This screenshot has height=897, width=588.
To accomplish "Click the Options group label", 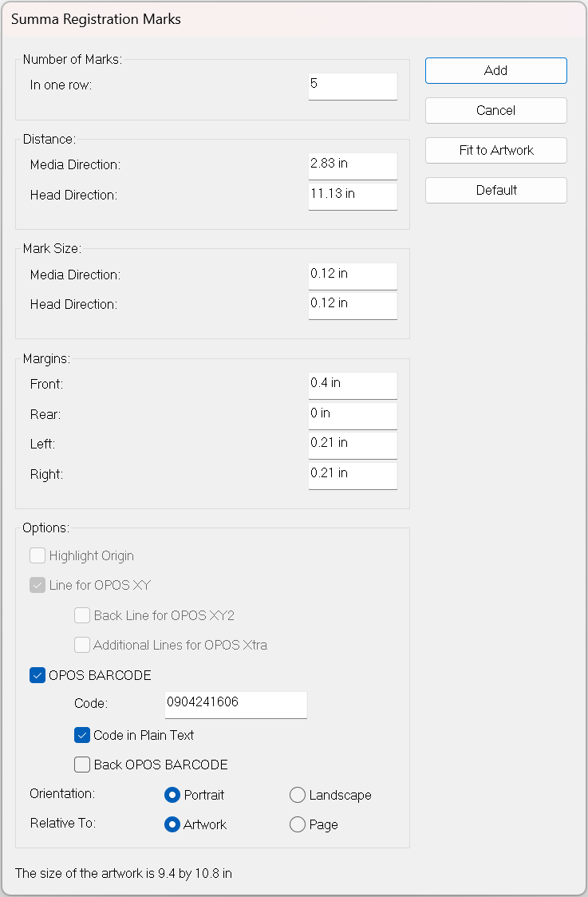I will tap(45, 528).
